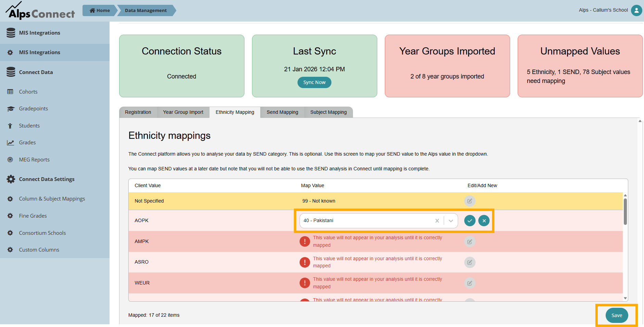This screenshot has width=644, height=327.
Task: Click the Save button
Action: 617,315
